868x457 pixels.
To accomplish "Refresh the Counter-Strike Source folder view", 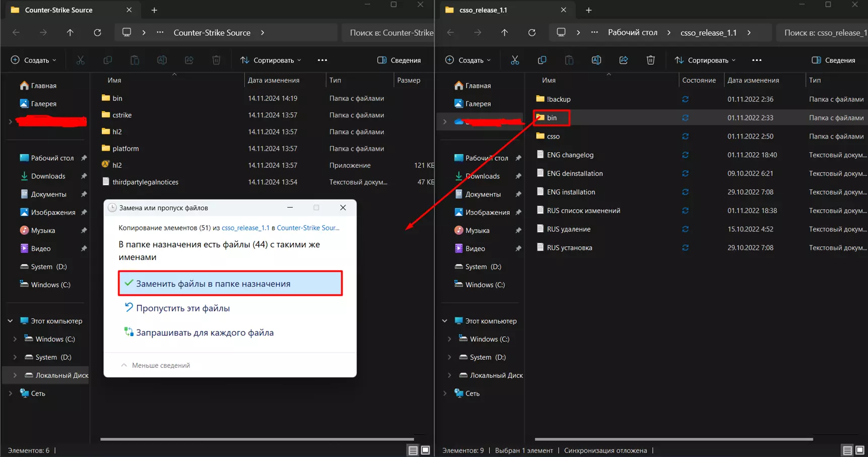I will [x=97, y=33].
